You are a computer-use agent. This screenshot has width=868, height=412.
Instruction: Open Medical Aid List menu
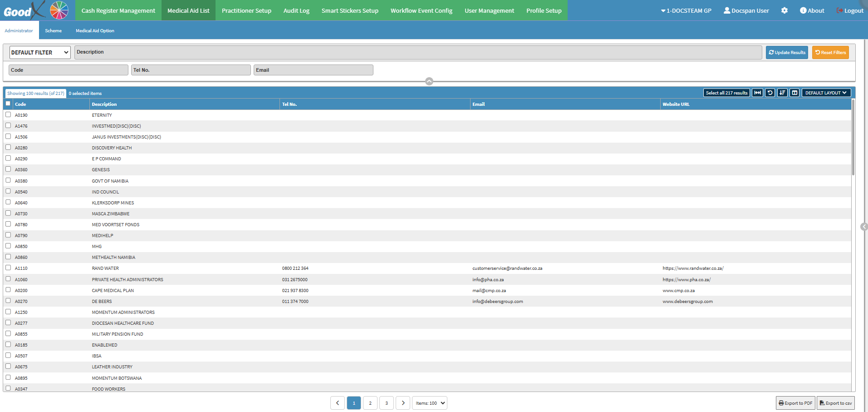click(x=188, y=10)
